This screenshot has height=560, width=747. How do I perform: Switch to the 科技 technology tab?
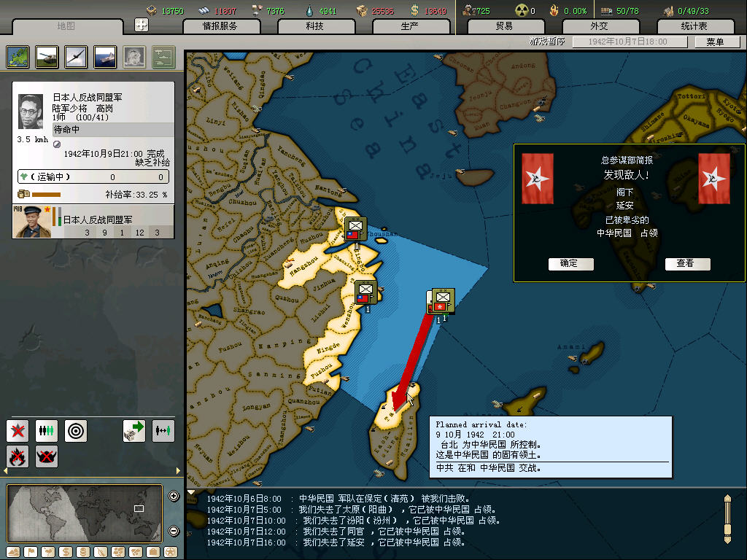(314, 26)
